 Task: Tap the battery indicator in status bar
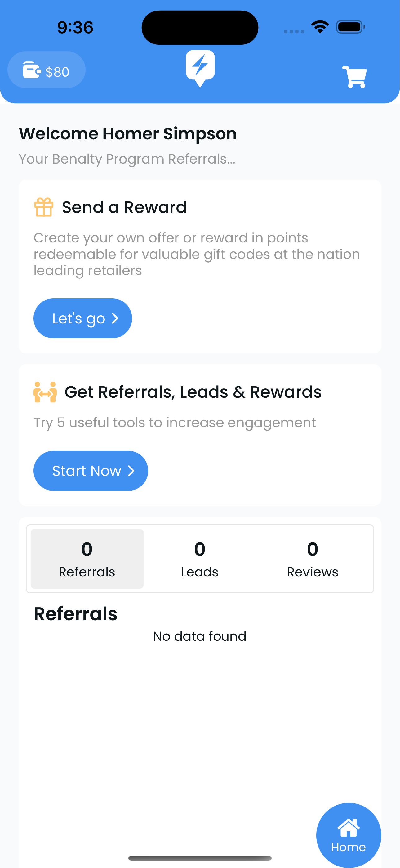point(350,27)
